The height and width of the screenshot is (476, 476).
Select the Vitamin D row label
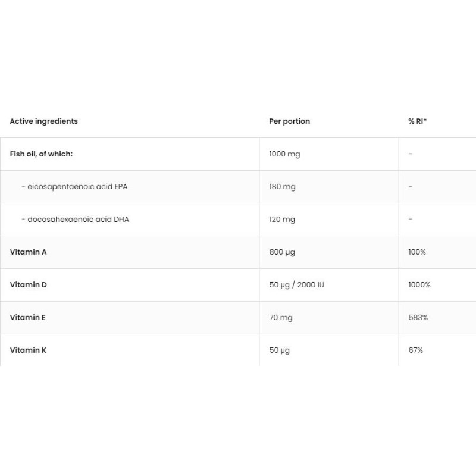point(29,285)
